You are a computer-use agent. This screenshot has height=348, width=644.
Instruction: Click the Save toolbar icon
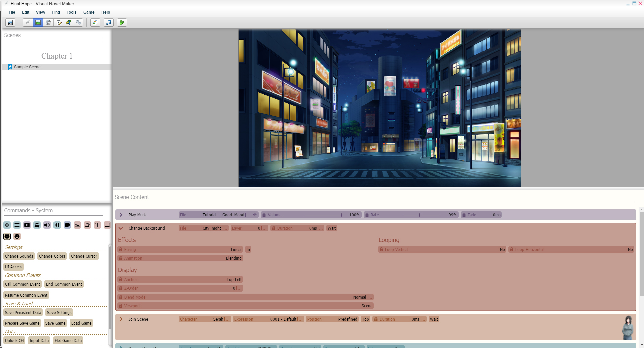tap(10, 22)
